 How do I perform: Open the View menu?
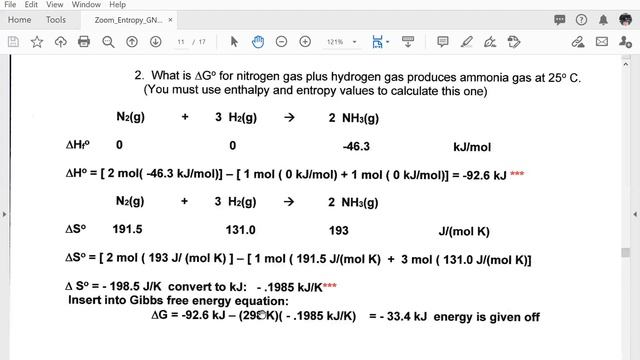click(x=54, y=4)
